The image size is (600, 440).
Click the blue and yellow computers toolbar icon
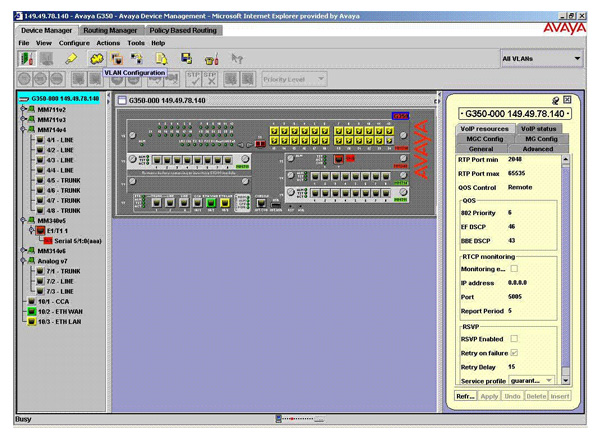[186, 59]
